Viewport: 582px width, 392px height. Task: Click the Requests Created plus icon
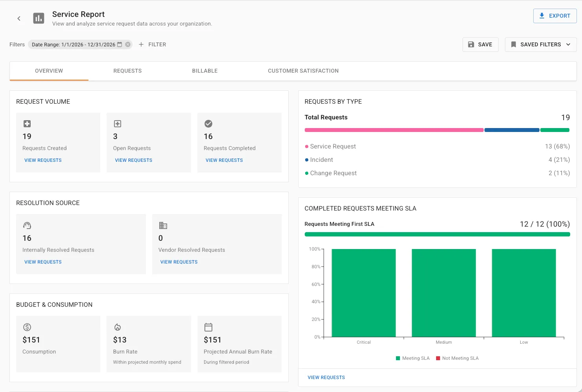coord(27,124)
